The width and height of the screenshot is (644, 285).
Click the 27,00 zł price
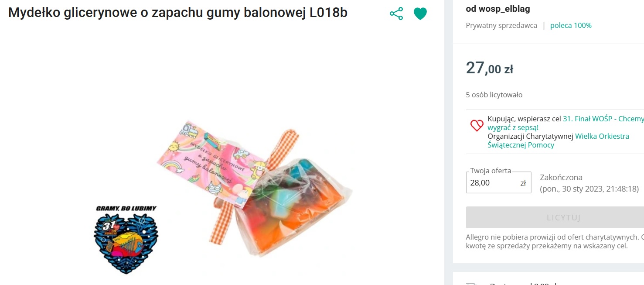tap(489, 69)
